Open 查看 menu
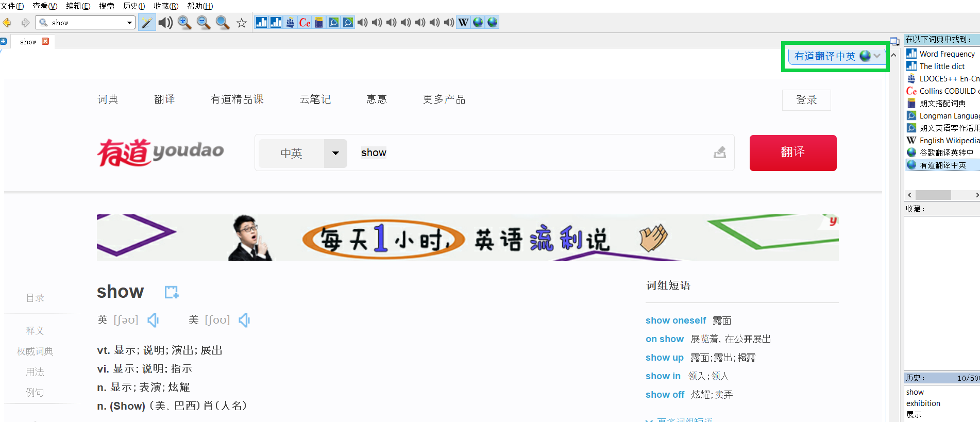This screenshot has height=422, width=980. 45,6
